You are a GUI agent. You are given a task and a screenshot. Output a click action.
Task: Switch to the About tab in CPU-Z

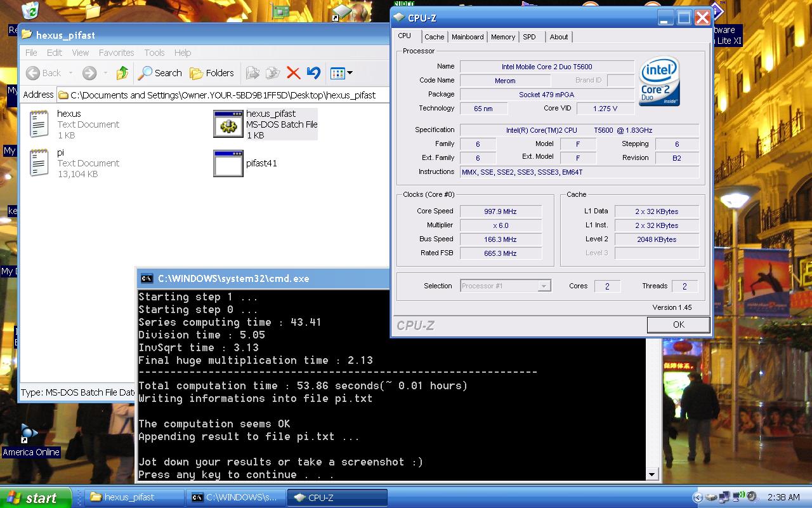pyautogui.click(x=559, y=37)
